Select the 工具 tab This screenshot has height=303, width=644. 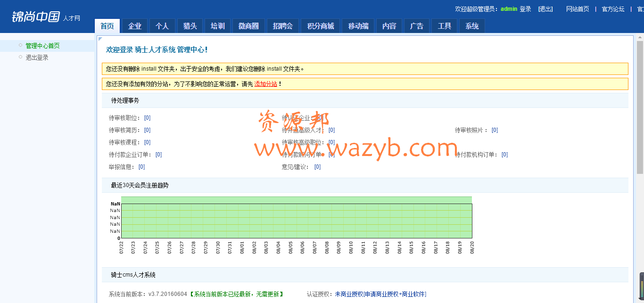pos(445,26)
